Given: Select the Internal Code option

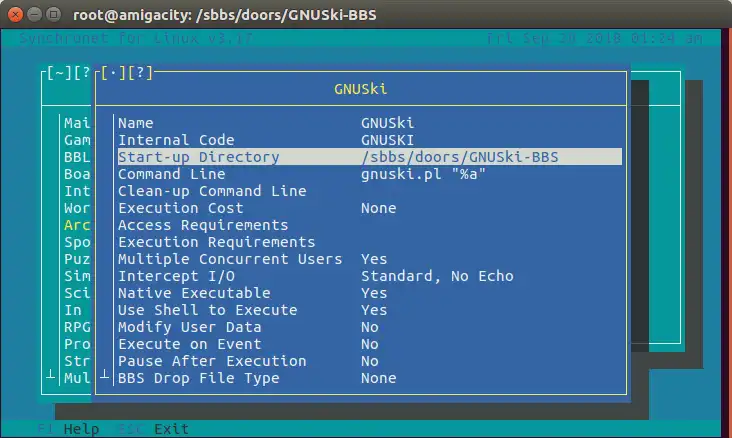Looking at the screenshot, I should 369,140.
